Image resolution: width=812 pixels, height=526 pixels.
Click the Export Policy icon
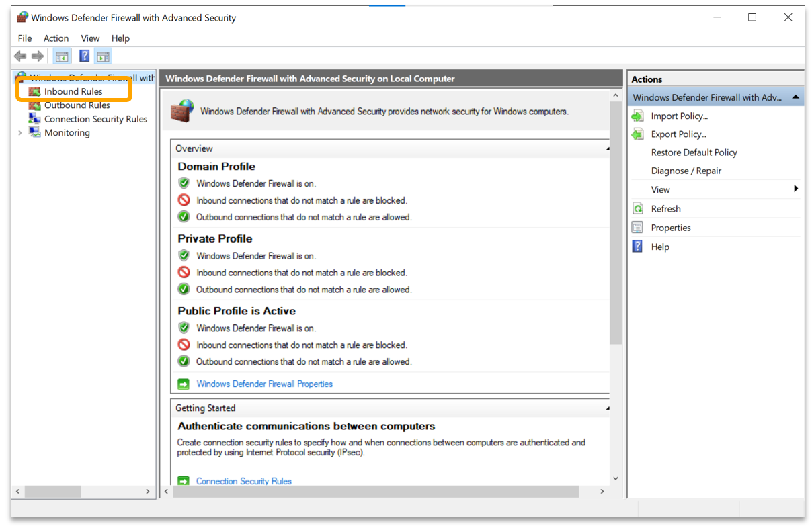coord(637,134)
